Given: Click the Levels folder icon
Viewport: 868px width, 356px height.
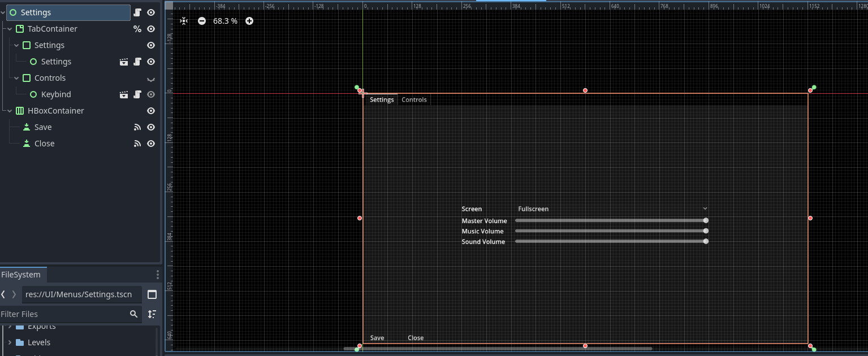Looking at the screenshot, I should point(20,342).
